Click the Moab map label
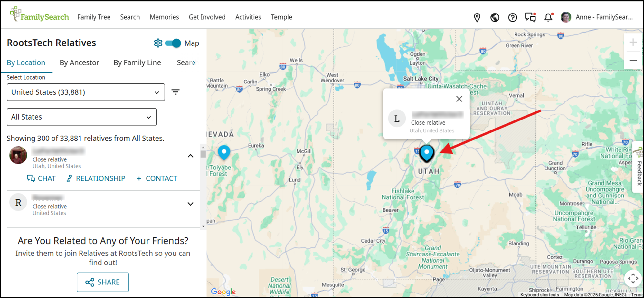Image resolution: width=644 pixels, height=298 pixels. tap(516, 195)
